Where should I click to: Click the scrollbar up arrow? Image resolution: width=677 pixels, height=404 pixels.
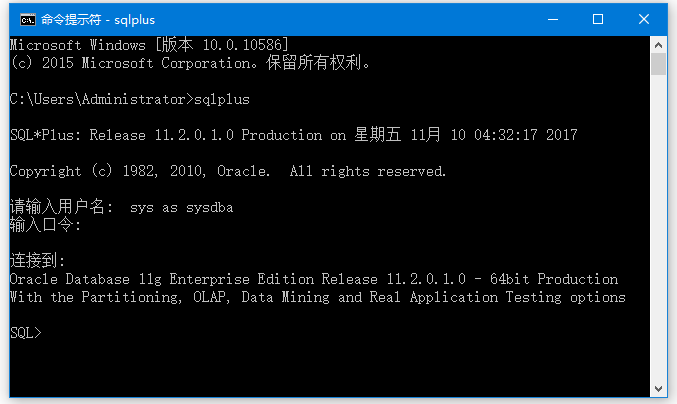click(x=658, y=45)
